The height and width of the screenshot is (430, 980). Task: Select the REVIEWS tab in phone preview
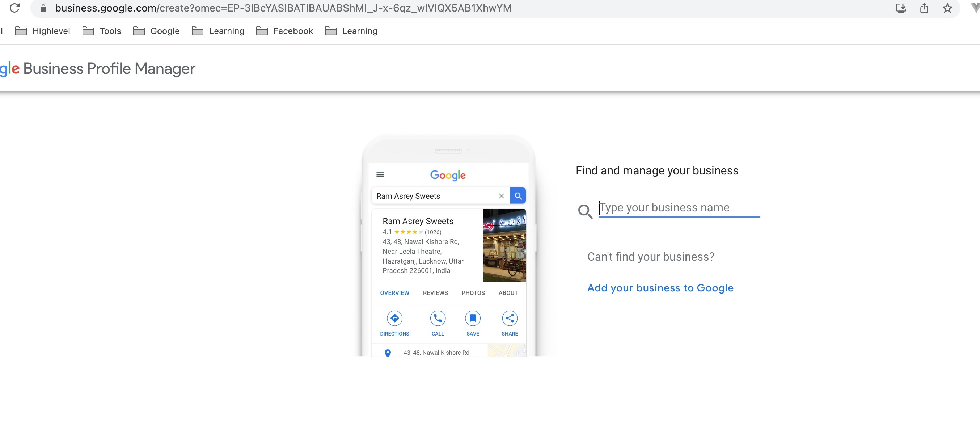[x=435, y=292]
